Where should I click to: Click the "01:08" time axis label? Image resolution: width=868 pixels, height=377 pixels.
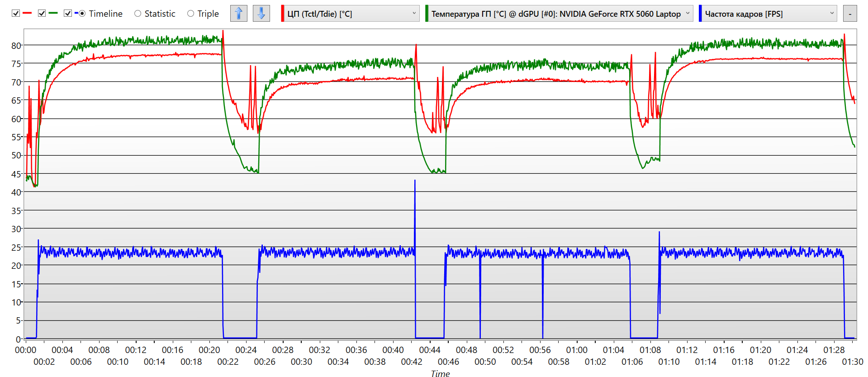tap(650, 350)
